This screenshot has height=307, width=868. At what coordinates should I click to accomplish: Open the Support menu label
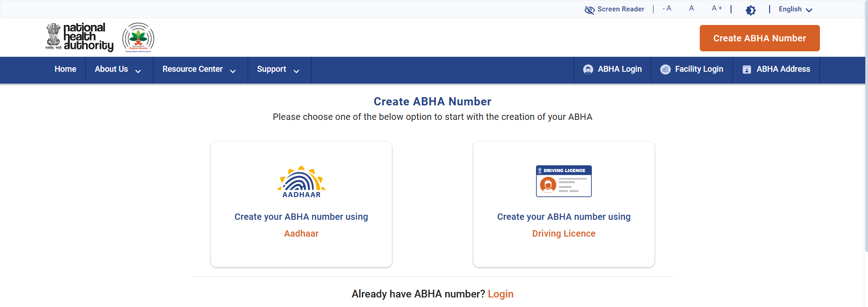272,69
